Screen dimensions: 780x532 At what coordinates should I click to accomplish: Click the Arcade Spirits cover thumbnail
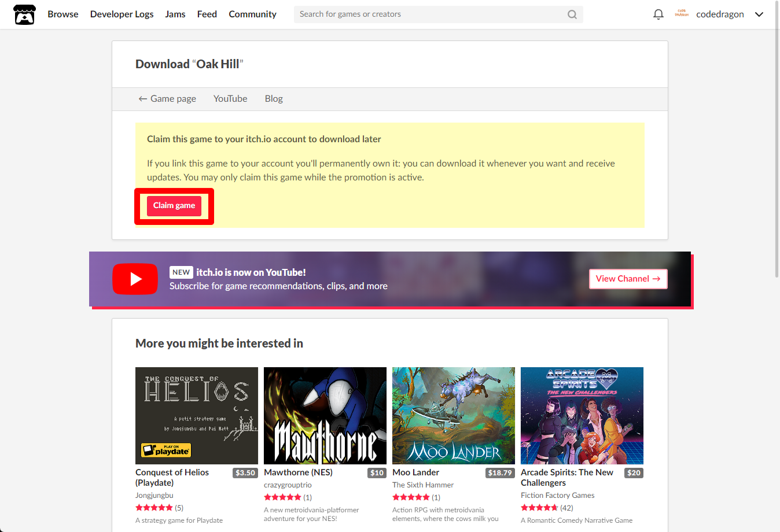click(582, 416)
